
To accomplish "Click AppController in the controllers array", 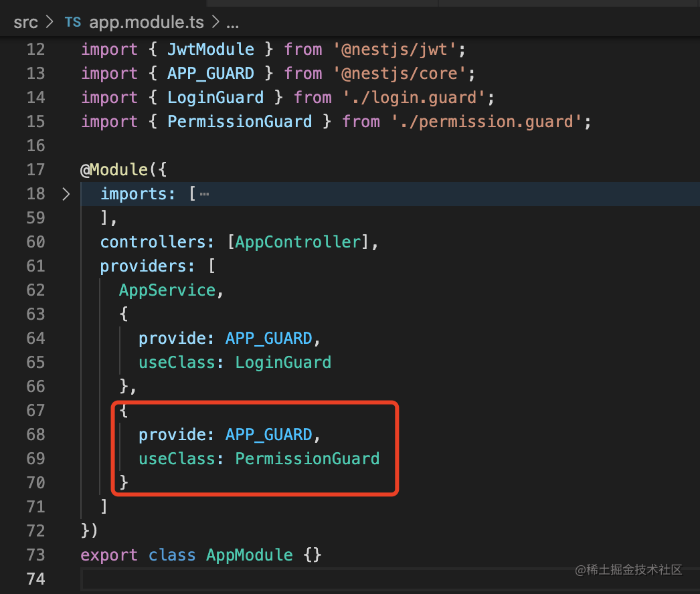I will [298, 242].
